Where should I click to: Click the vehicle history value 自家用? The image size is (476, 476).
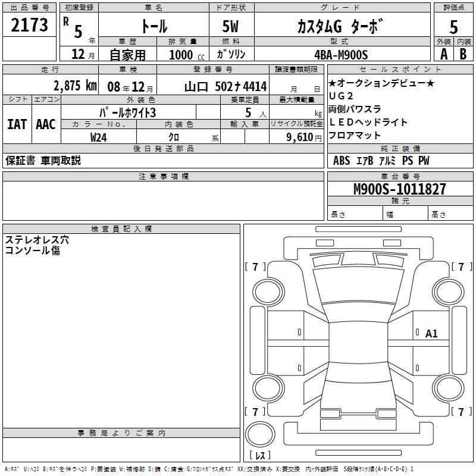tap(127, 55)
